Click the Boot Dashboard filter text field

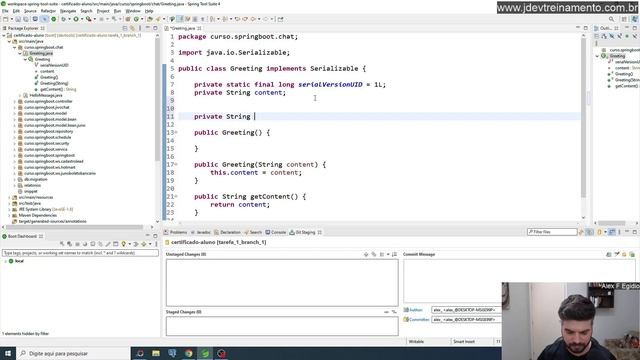tap(80, 253)
